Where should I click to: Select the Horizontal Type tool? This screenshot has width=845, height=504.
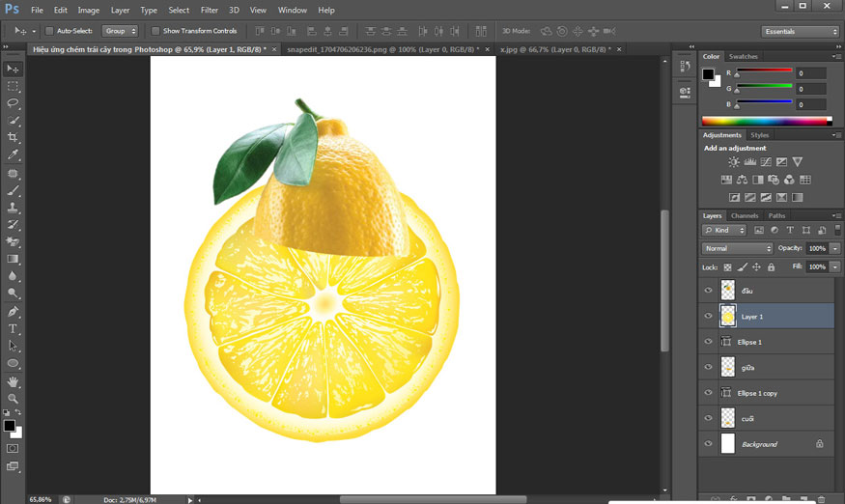(x=13, y=329)
